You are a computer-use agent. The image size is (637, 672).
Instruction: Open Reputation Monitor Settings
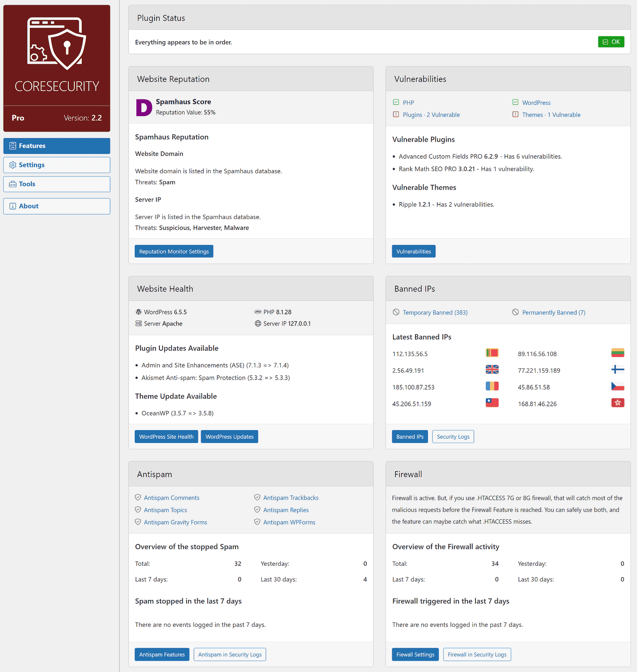tap(174, 251)
